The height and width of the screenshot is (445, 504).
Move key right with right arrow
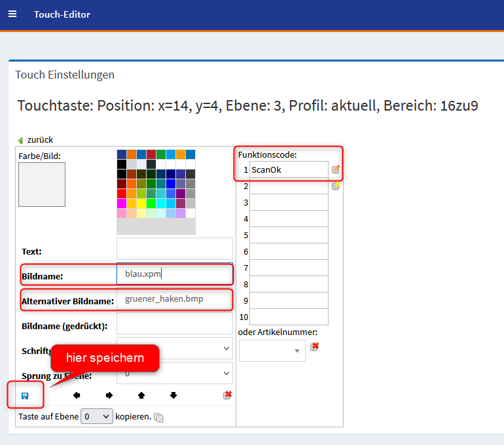tap(109, 395)
